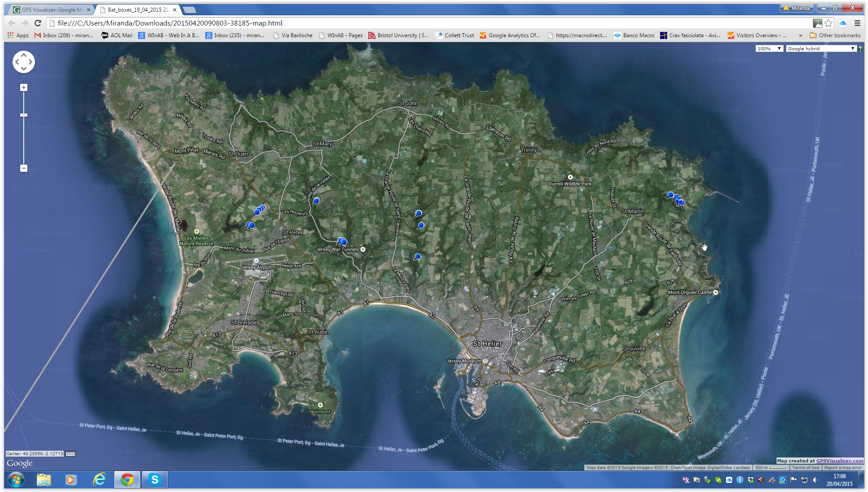Open the Google Analytics bookmark
This screenshot has height=492, width=868.
510,35
